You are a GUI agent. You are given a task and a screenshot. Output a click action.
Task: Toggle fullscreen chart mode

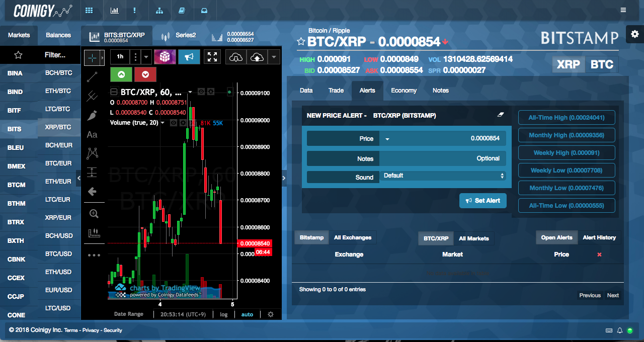(x=212, y=57)
